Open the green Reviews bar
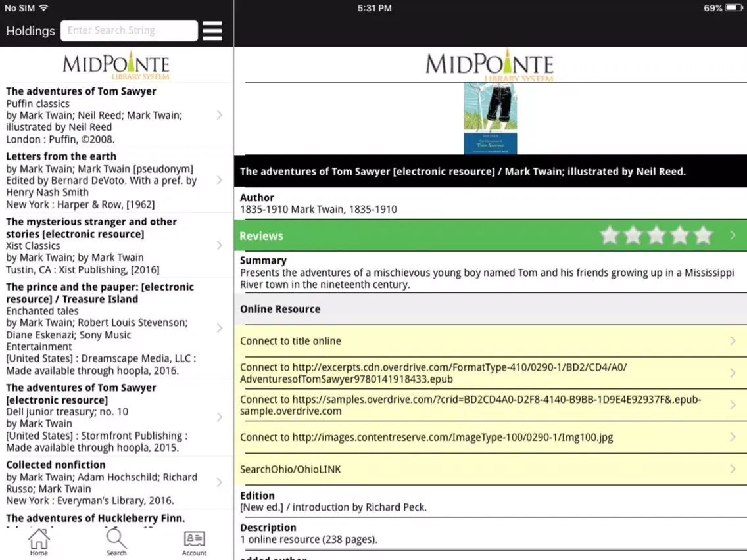The height and width of the screenshot is (560, 747). click(491, 235)
